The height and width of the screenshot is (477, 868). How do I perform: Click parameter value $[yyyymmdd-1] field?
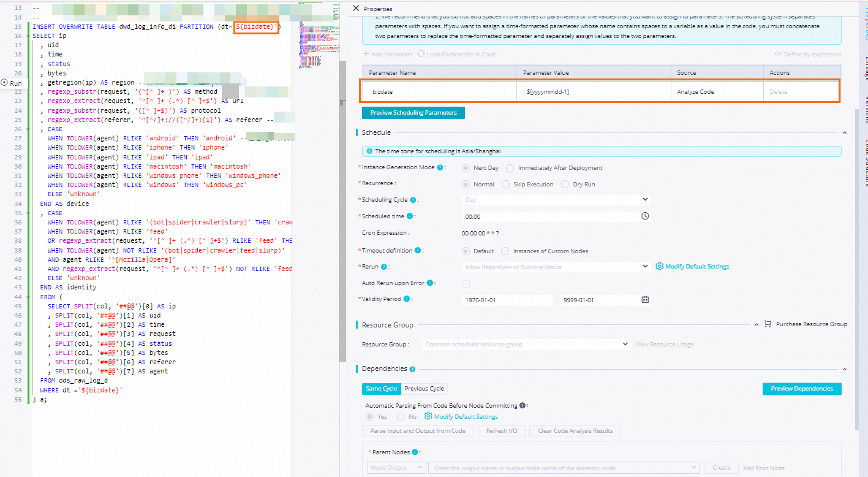[591, 92]
